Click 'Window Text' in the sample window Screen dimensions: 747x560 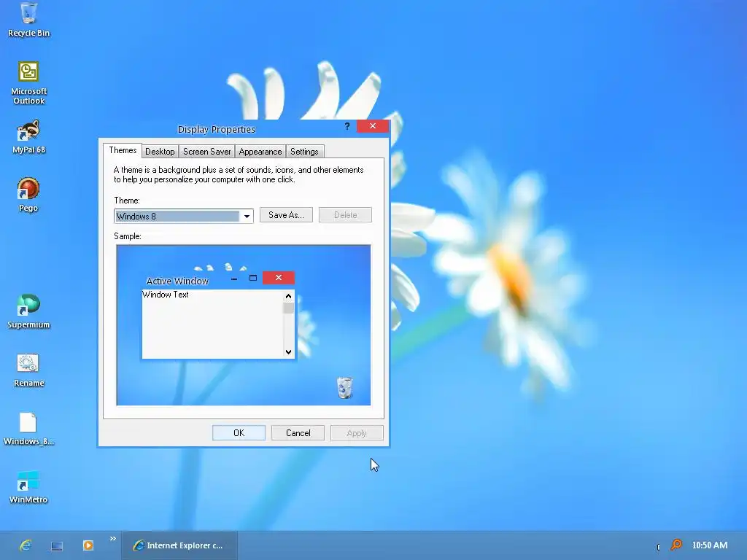tap(166, 295)
